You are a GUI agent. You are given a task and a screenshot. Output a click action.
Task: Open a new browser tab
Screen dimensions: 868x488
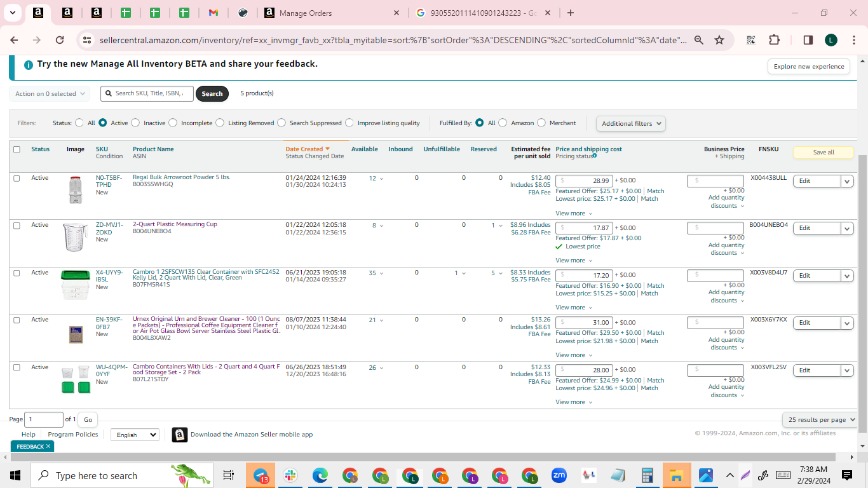tap(571, 13)
